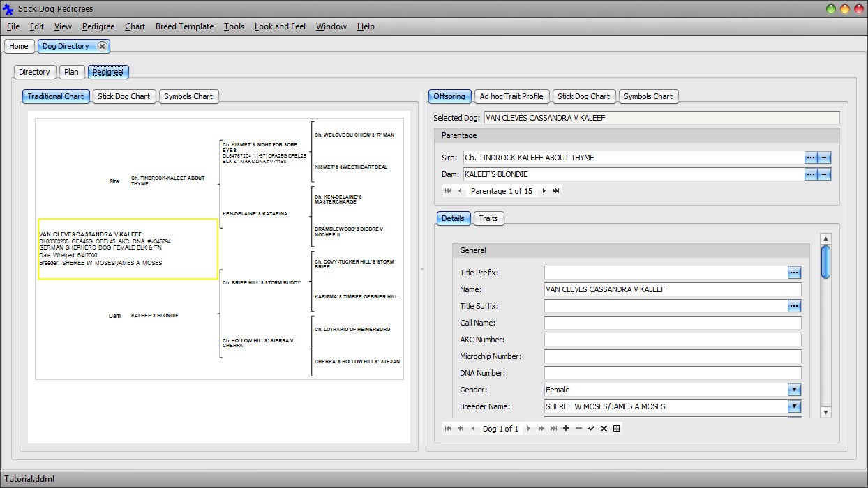Switch to the Traits tab
The height and width of the screenshot is (488, 868).
point(488,218)
